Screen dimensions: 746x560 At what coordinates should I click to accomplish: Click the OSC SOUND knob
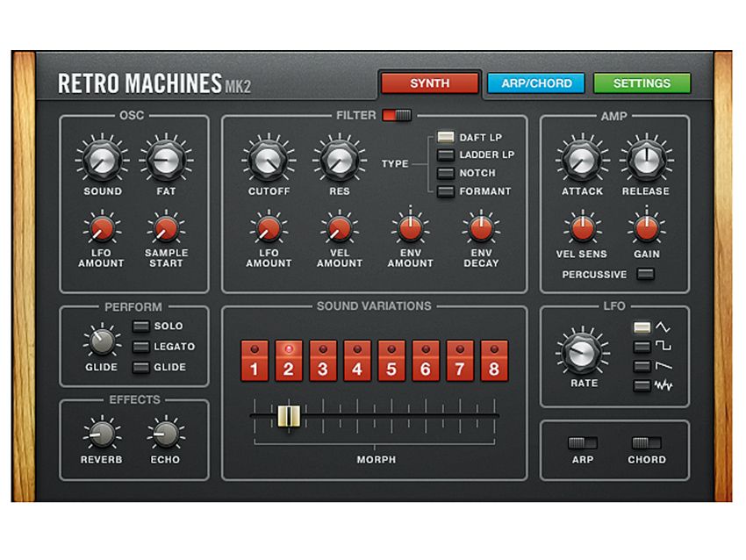(x=102, y=161)
